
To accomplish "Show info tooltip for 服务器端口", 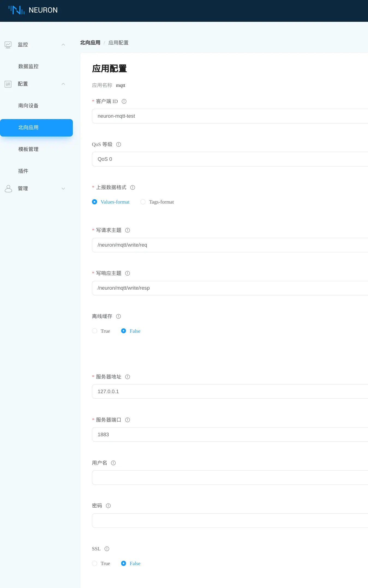I will 128,420.
